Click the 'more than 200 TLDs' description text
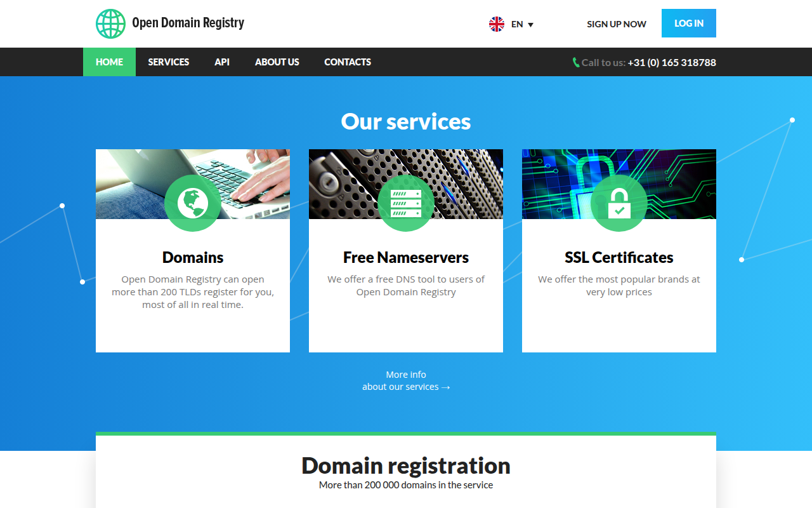Viewport: 812px width, 508px height. [193, 292]
